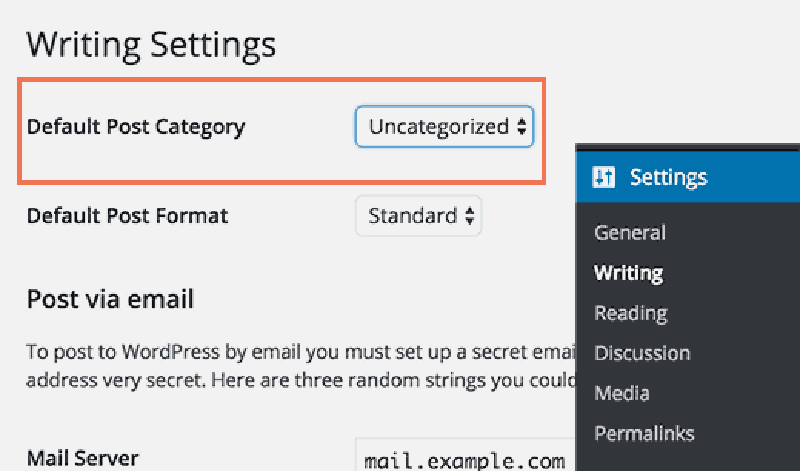Click the Settings sliders icon
Screen dimensions: 800x471
click(603, 178)
